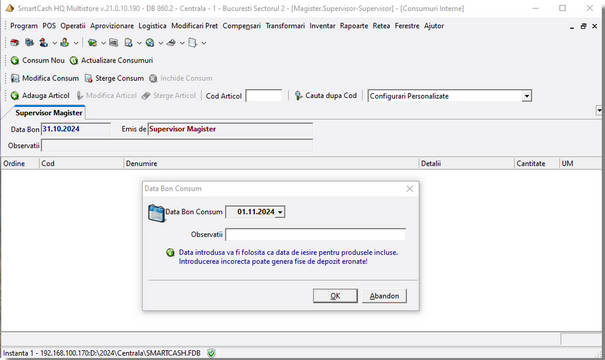Confirm the dialog with OK button
Screen dimensions: 605x360
coord(335,296)
